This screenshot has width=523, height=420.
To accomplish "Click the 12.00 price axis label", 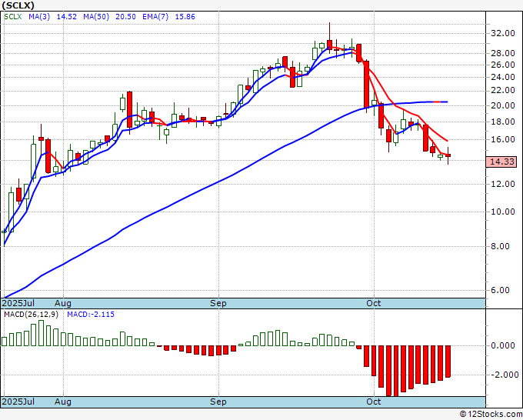I will [x=503, y=184].
